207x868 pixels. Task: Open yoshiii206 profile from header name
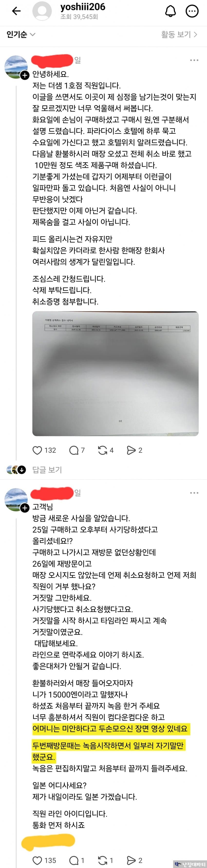[x=83, y=7]
